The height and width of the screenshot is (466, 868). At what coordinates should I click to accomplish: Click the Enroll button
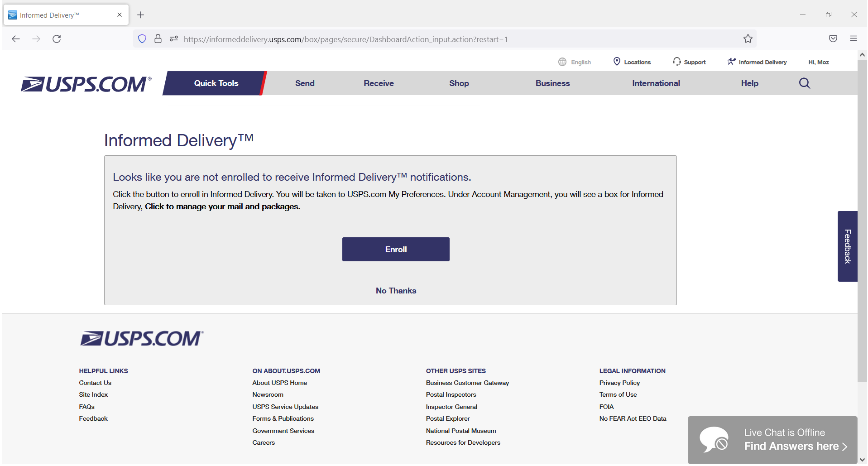coord(396,250)
